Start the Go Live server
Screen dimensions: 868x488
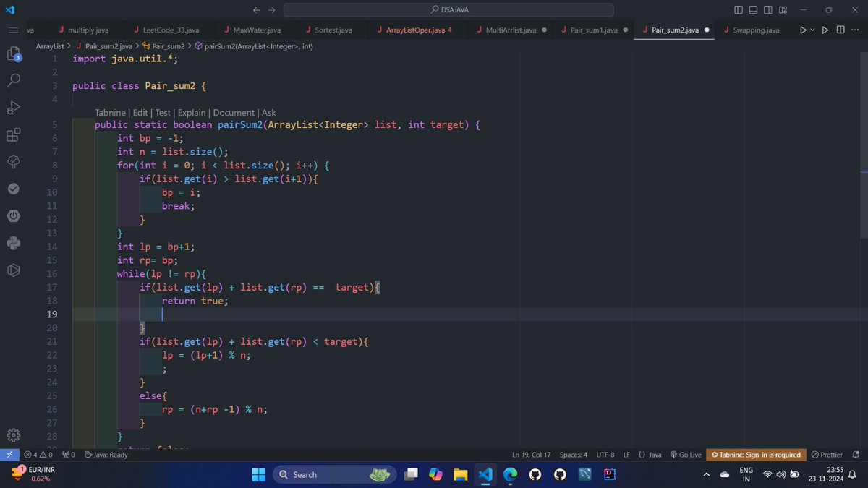point(686,455)
